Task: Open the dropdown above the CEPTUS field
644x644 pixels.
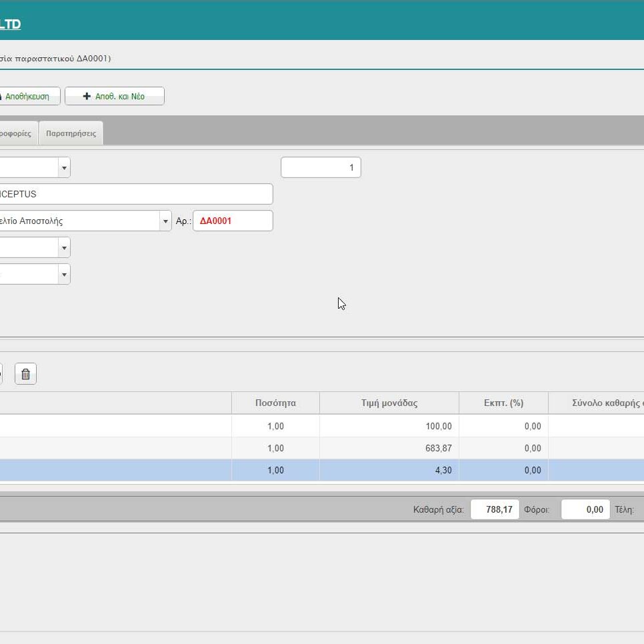Action: click(64, 167)
